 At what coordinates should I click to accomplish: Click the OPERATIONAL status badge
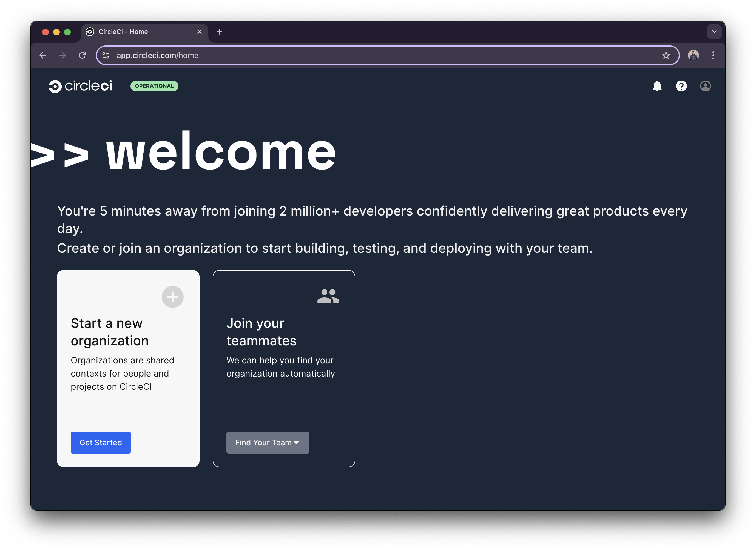(x=154, y=86)
